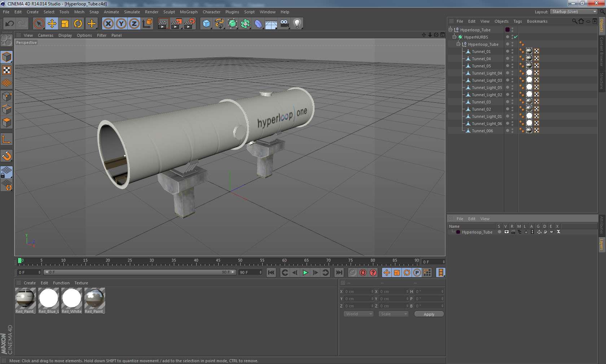
Task: Enable record active objects keyframe button
Action: pos(353,272)
